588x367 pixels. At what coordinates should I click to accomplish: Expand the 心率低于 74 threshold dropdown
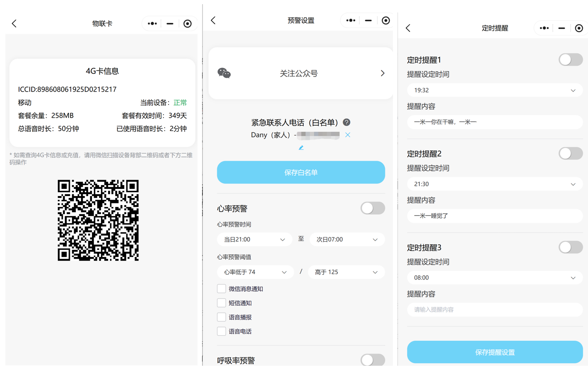(255, 272)
